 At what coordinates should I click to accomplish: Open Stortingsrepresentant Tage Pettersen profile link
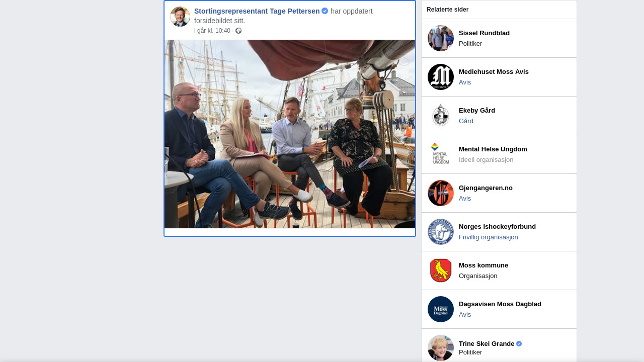(257, 11)
